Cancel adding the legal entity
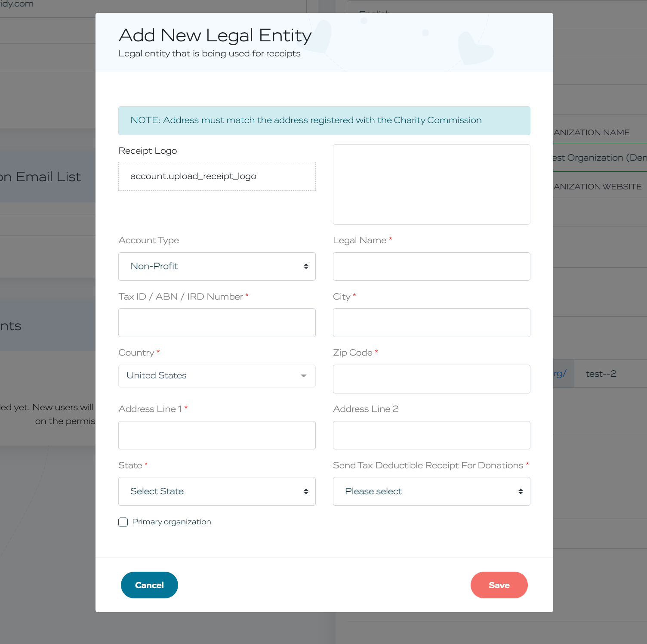The image size is (647, 644). 149,585
